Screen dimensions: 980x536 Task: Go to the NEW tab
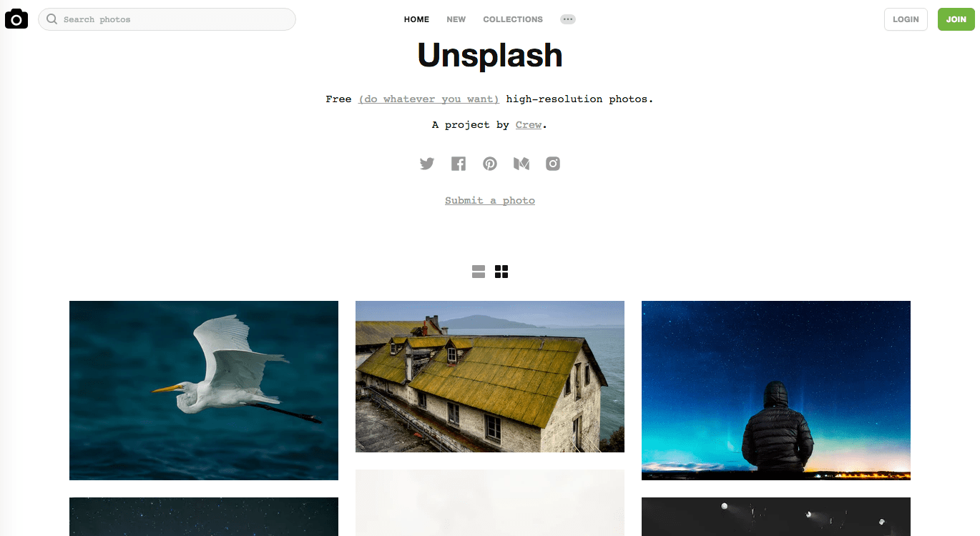pyautogui.click(x=456, y=19)
